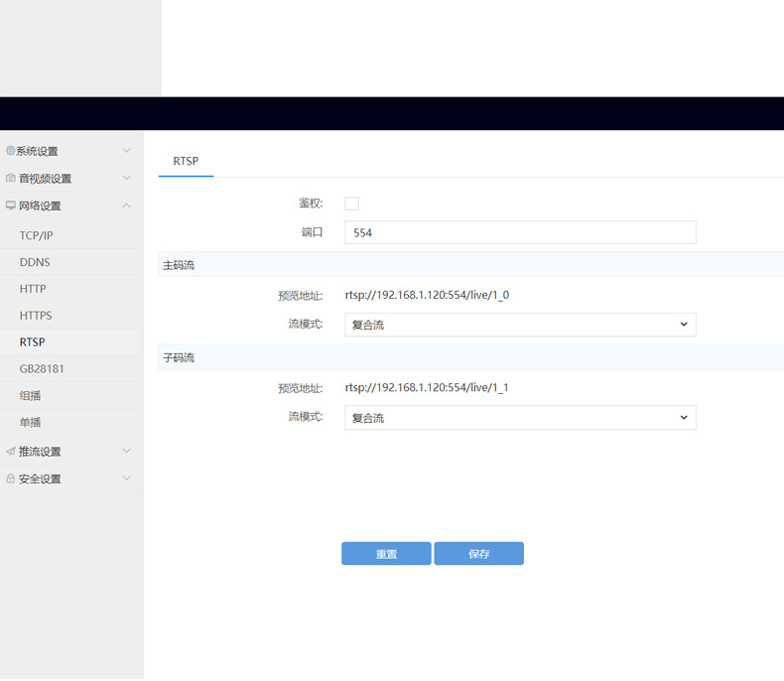Click the 系统设置 menu label
Image resolution: width=784 pixels, height=681 pixels.
tap(37, 151)
